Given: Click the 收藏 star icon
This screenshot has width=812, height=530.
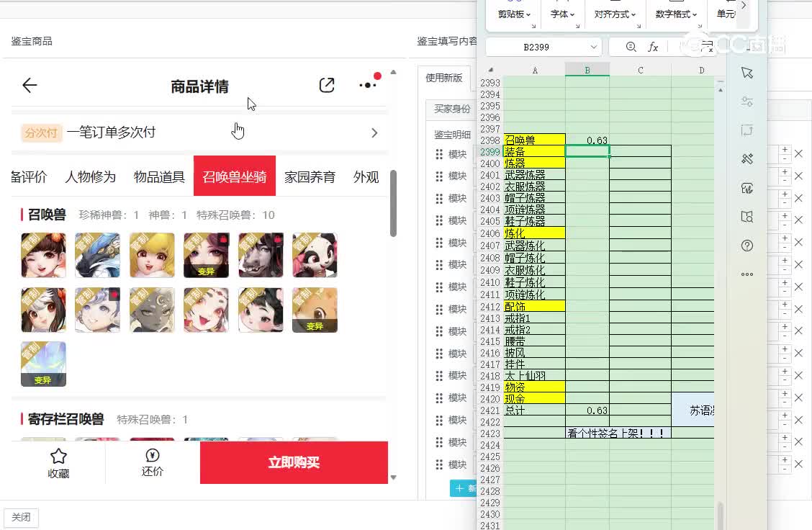Looking at the screenshot, I should tap(58, 457).
